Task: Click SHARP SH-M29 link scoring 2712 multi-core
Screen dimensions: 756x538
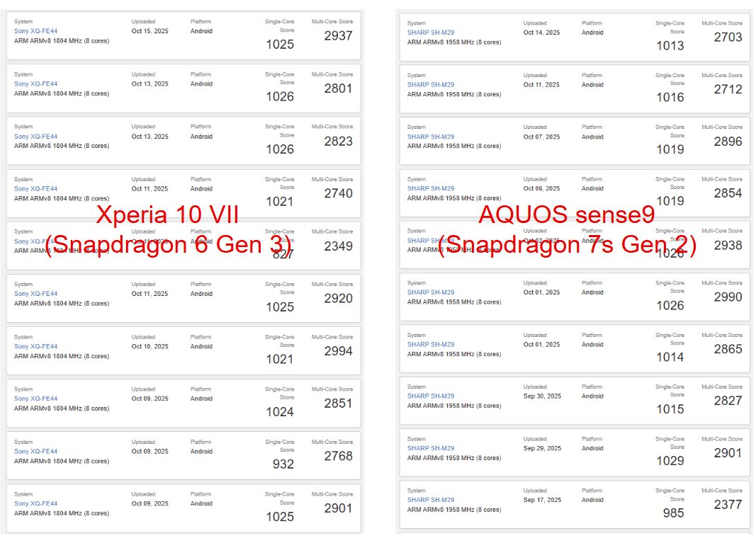Action: point(431,85)
